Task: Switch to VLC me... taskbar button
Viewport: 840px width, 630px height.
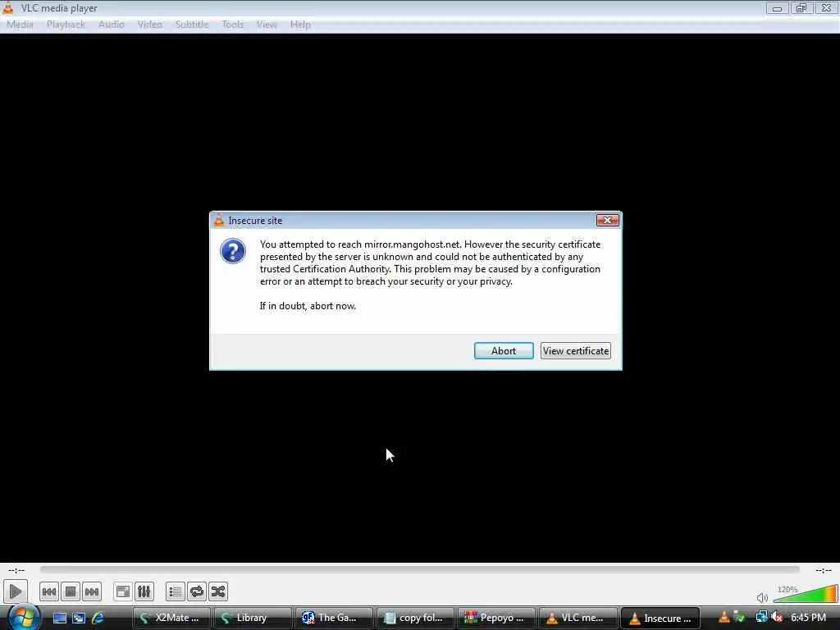Action: tap(577, 618)
